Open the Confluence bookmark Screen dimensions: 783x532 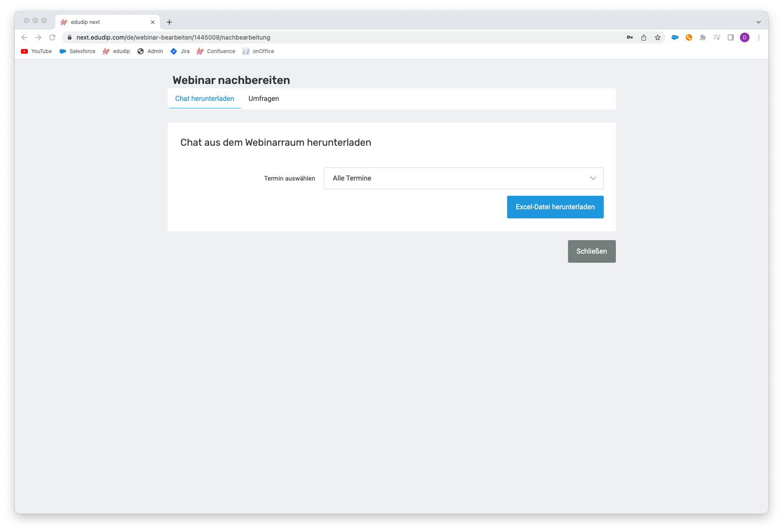point(216,51)
